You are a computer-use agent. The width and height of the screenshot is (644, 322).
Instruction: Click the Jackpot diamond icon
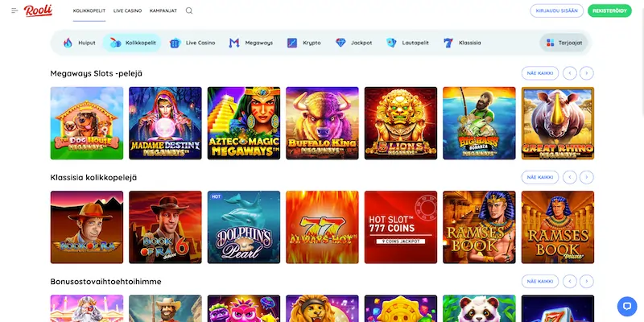[x=341, y=43]
